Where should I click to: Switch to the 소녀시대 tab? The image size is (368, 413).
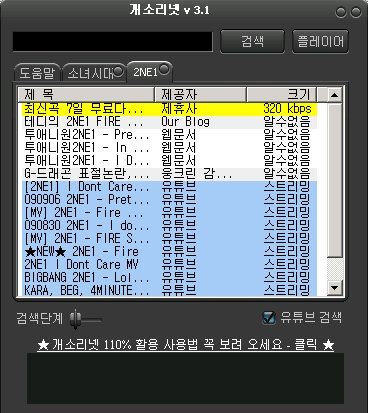coord(90,73)
